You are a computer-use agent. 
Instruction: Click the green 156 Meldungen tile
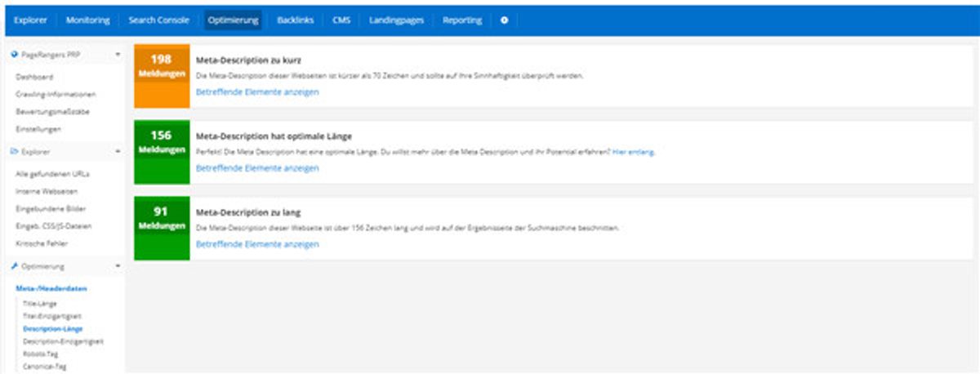coord(162,152)
